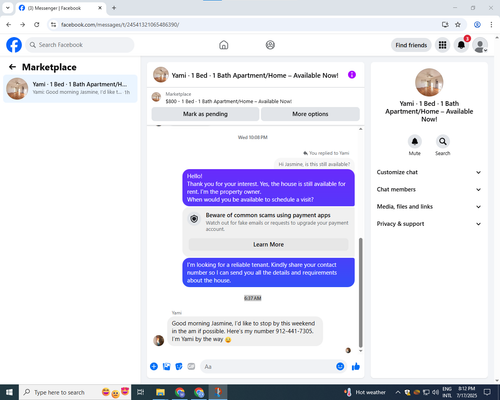Open the $800 Marketplace listing link

click(x=228, y=101)
